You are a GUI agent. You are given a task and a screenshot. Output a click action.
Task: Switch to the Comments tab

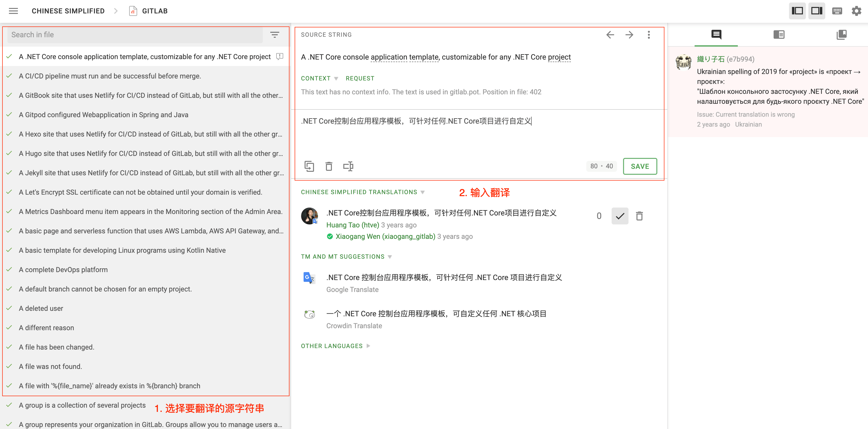pyautogui.click(x=716, y=34)
